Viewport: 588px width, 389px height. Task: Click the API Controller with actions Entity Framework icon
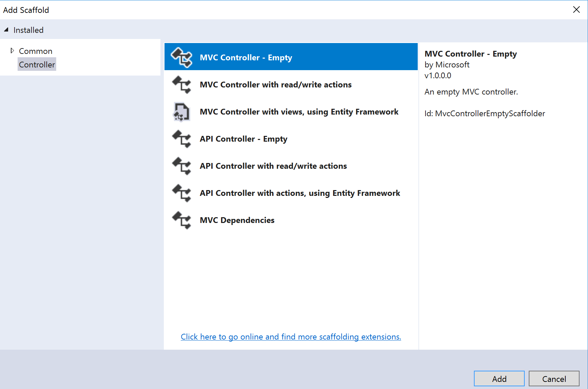point(181,193)
